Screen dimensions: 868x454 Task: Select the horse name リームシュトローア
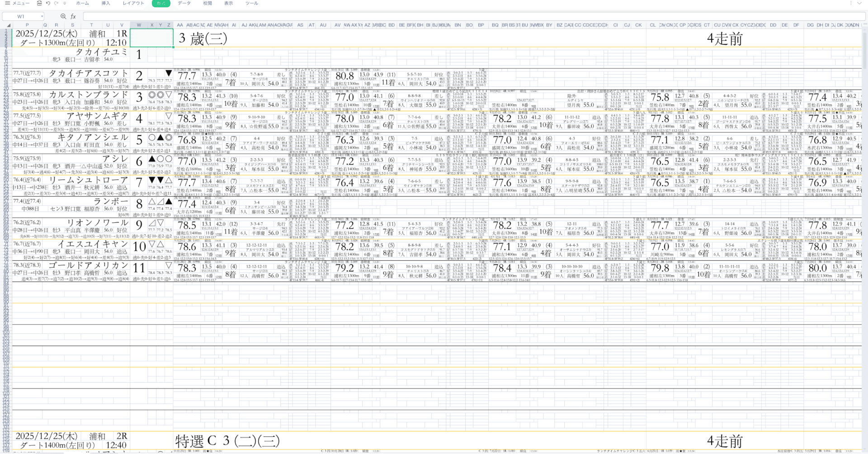(88, 180)
